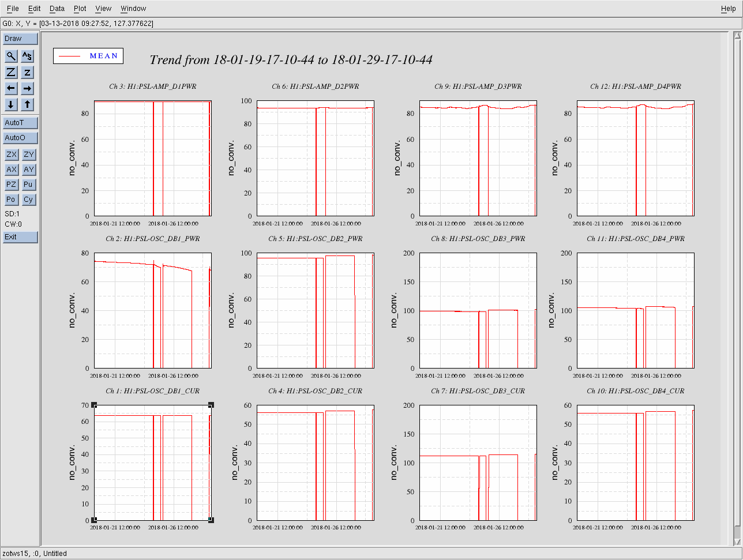Click the vertical scrollbar on the right edge
The width and height of the screenshot is (743, 560).
click(x=737, y=288)
